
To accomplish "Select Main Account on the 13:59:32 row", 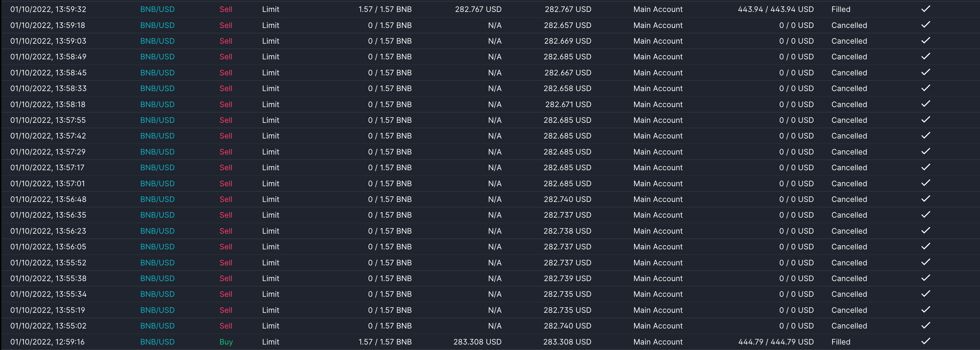I will (x=658, y=9).
